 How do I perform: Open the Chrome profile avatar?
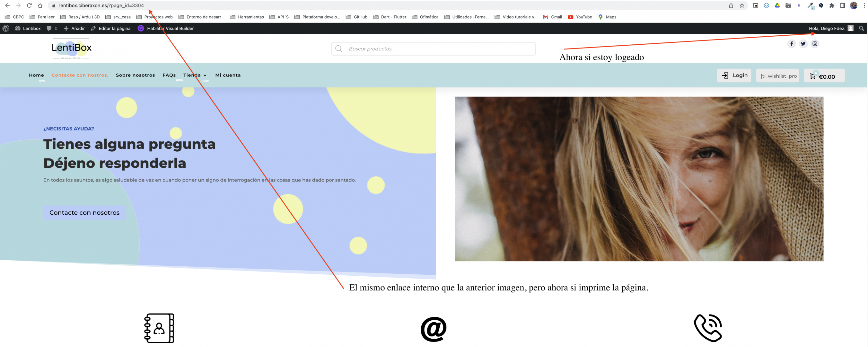point(854,5)
